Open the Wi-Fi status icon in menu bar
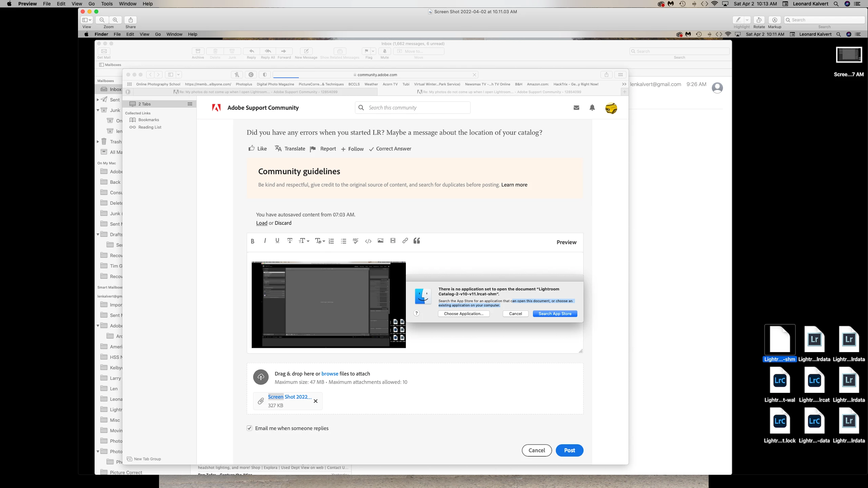 [715, 4]
